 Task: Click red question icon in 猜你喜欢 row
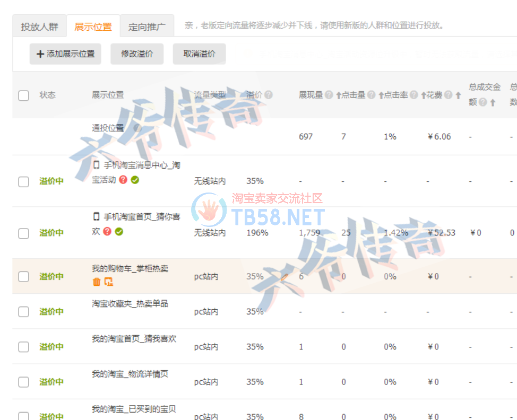pos(107,231)
